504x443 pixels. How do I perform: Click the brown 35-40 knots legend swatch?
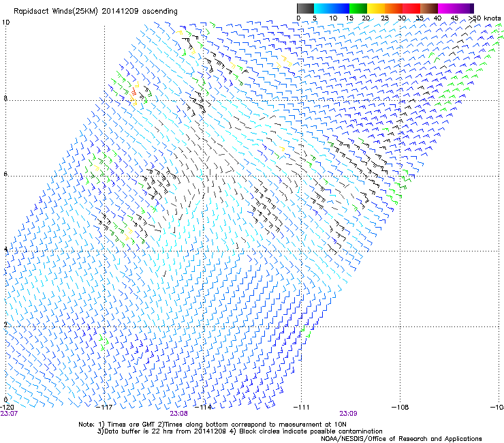(x=429, y=8)
